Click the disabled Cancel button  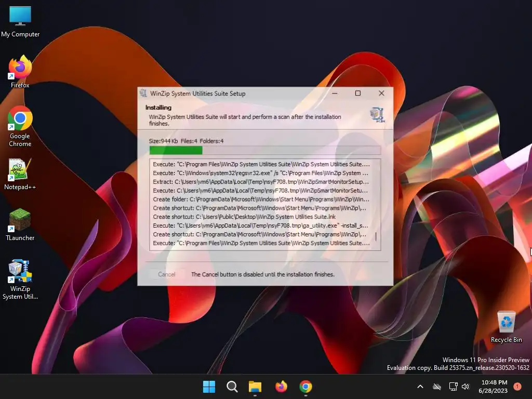pyautogui.click(x=167, y=274)
